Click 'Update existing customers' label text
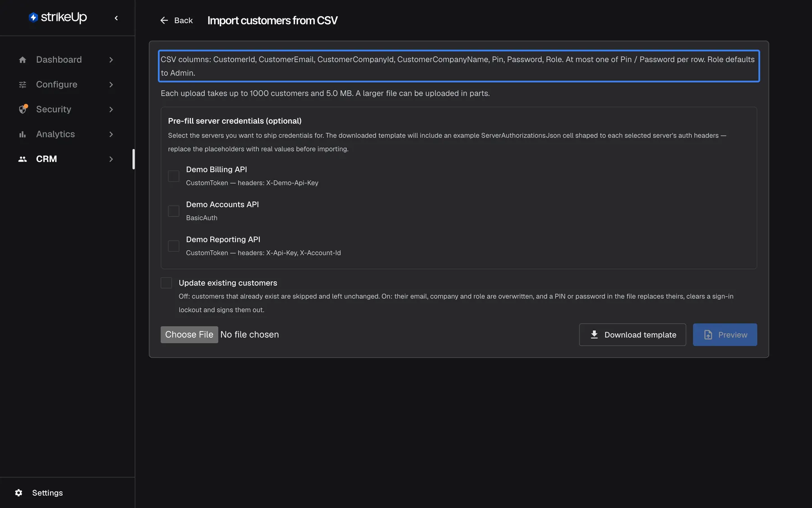812x508 pixels. 228,283
